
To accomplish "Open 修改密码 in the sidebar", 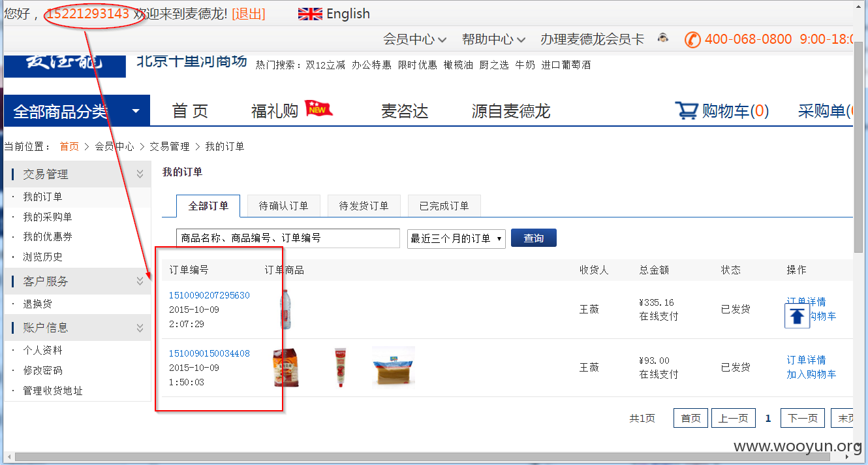I will (43, 370).
